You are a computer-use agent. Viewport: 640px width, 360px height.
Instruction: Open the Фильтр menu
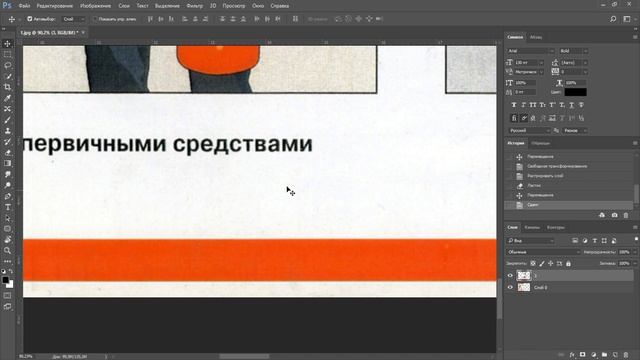[195, 6]
